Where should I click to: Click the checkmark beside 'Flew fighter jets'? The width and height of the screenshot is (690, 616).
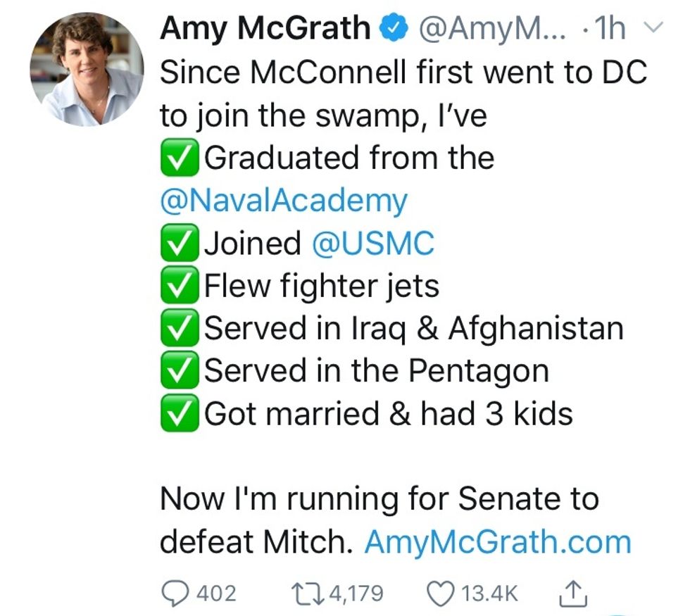(x=180, y=286)
